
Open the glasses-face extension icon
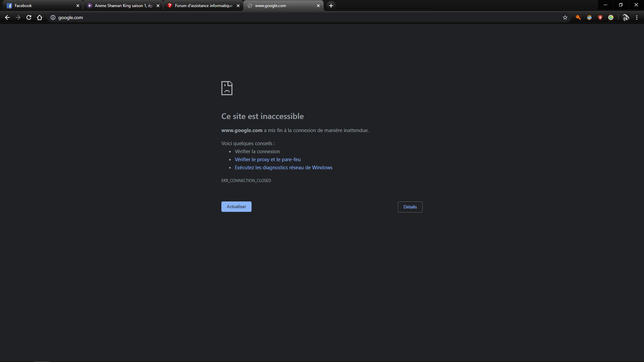click(589, 17)
